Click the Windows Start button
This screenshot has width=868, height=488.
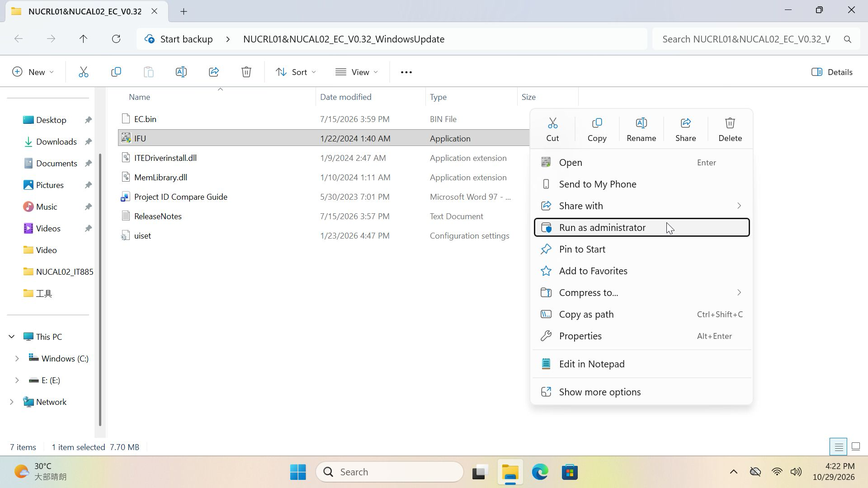[298, 472]
